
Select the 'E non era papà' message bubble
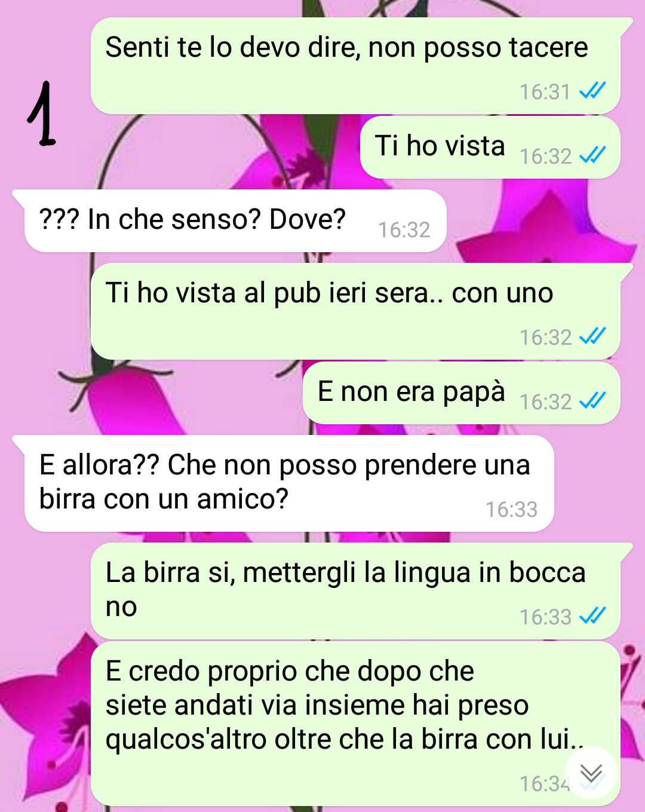coord(461,393)
